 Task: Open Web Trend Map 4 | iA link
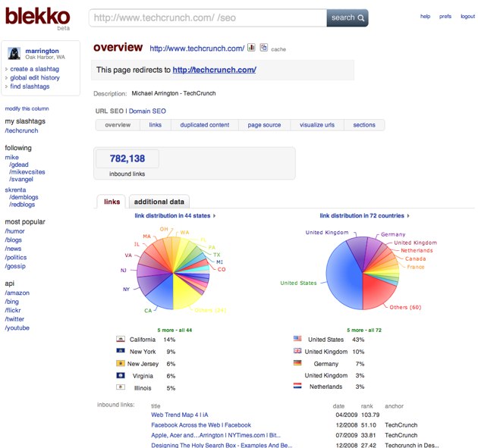coord(180,415)
